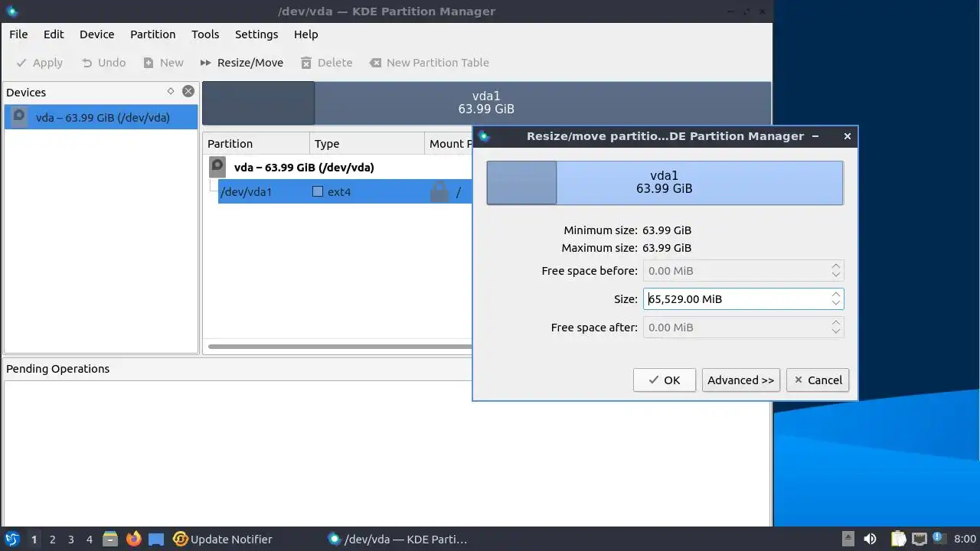Click the ext4 color square icon
980x551 pixels.
tap(318, 191)
